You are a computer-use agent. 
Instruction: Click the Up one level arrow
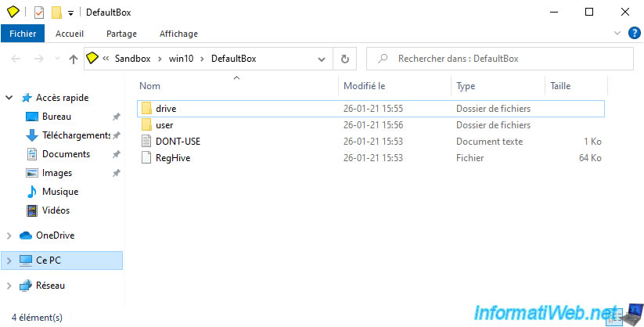click(x=74, y=59)
